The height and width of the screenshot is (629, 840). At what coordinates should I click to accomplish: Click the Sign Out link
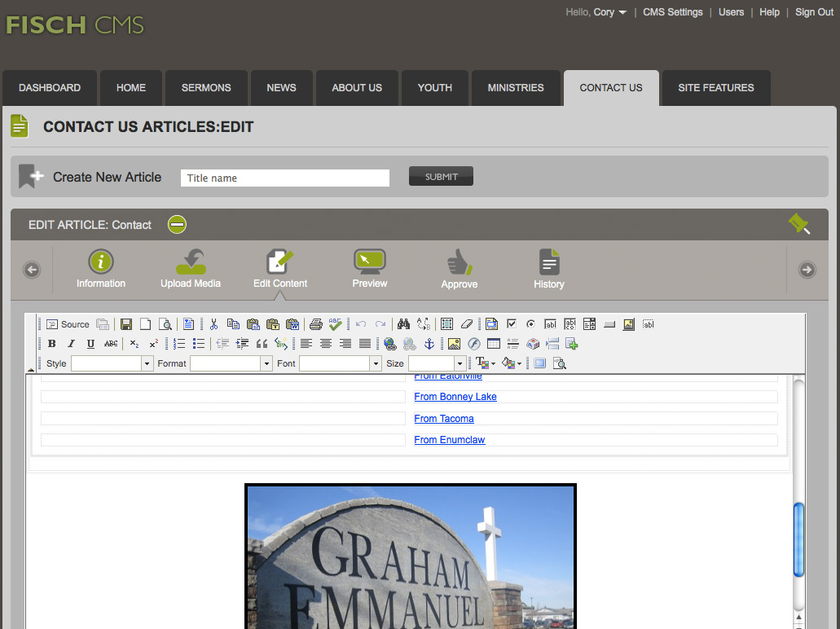[814, 12]
